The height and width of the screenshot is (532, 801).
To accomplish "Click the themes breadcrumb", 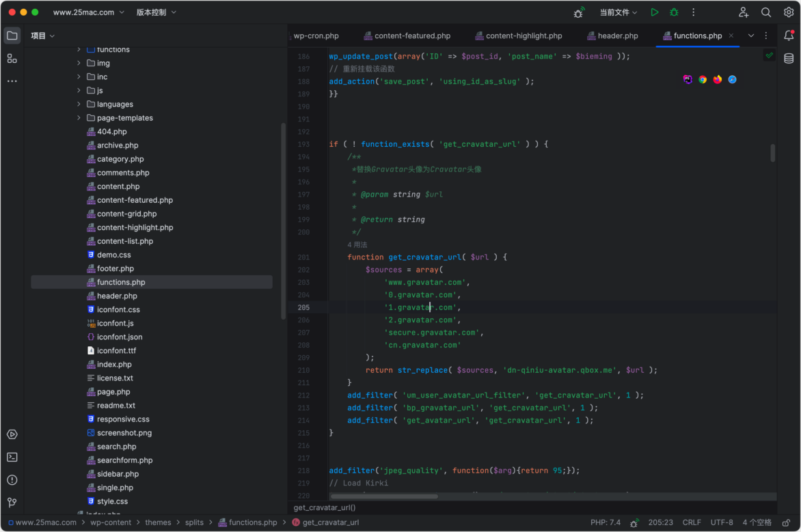I will tap(158, 523).
